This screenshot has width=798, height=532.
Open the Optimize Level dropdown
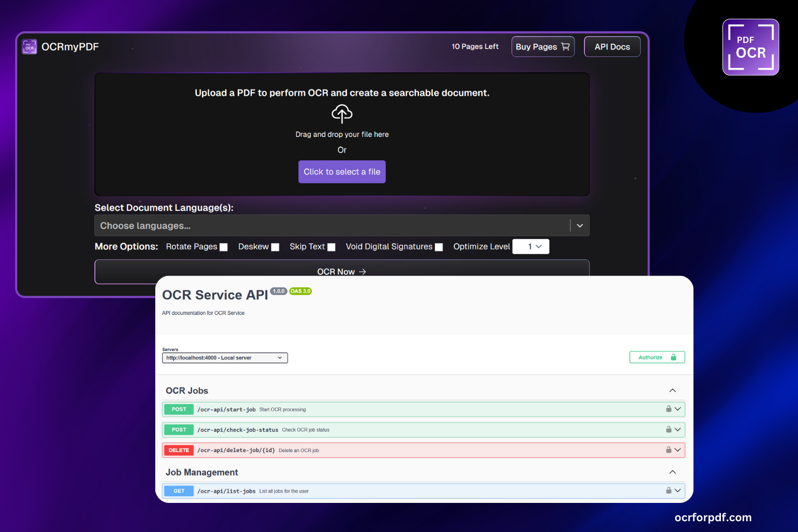click(531, 246)
